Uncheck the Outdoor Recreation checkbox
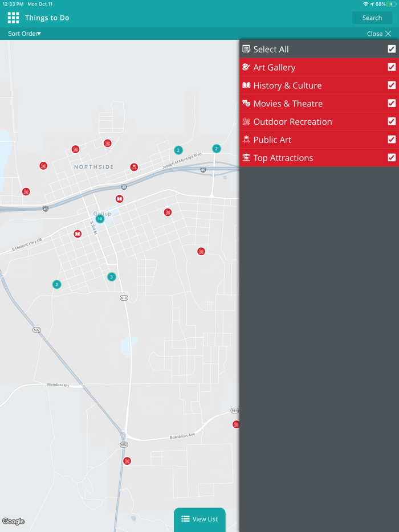 click(392, 121)
